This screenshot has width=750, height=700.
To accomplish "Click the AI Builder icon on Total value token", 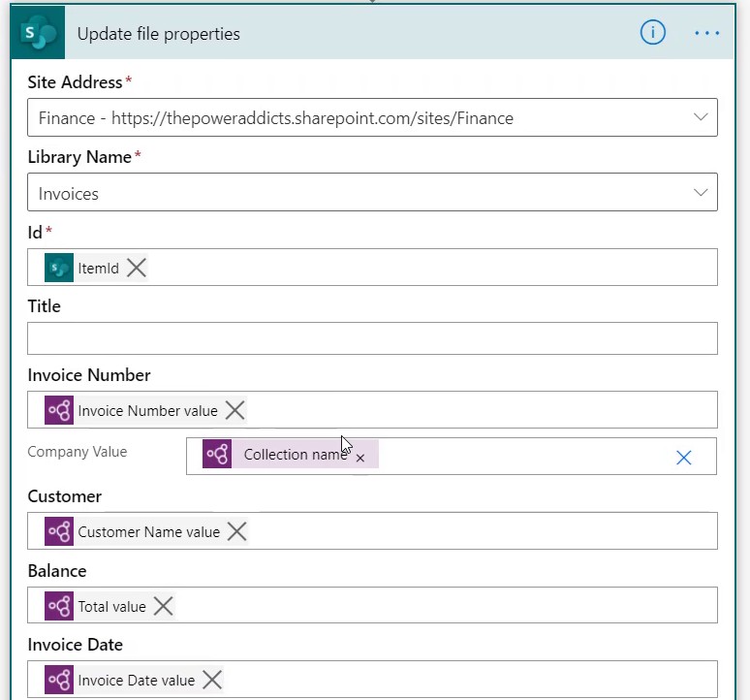I will [59, 606].
